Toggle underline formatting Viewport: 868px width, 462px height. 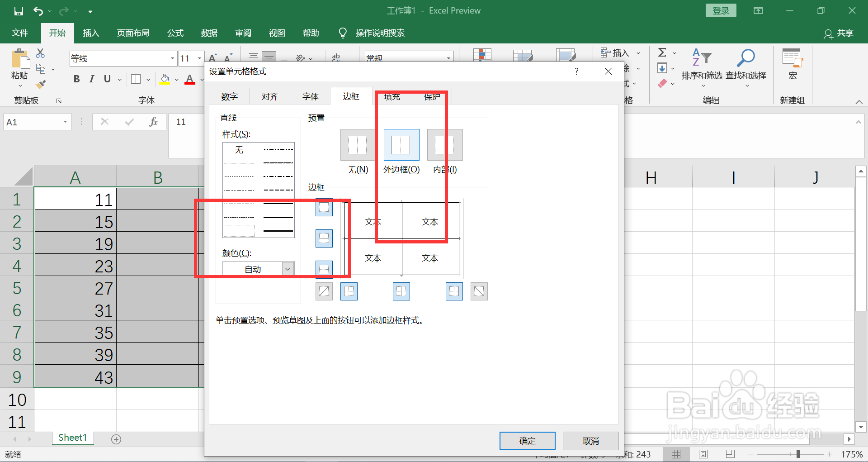click(x=106, y=79)
